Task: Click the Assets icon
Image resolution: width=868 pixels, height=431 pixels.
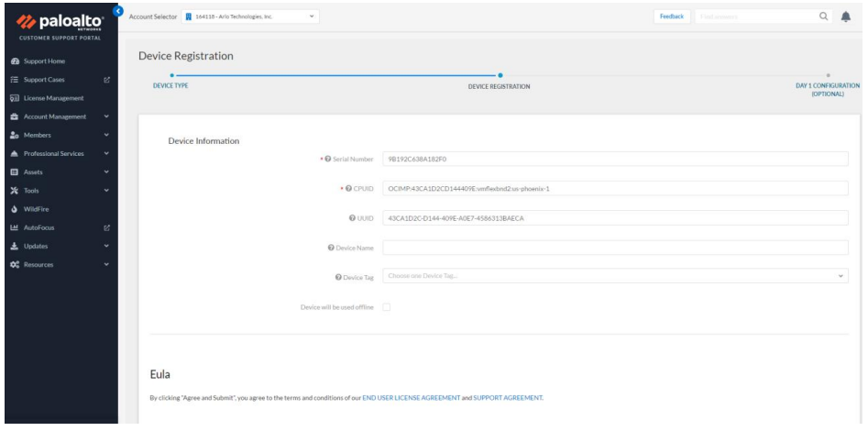Action: coord(15,172)
